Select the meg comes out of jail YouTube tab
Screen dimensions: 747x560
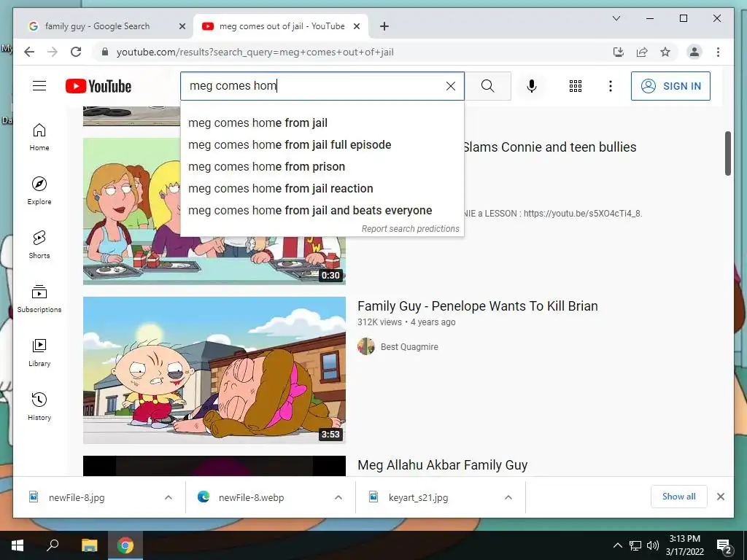pos(282,26)
